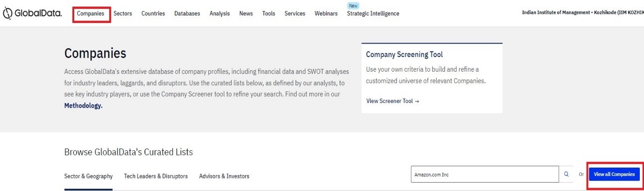Image resolution: width=644 pixels, height=191 pixels.
Task: Open the Companies menu item
Action: point(91,14)
